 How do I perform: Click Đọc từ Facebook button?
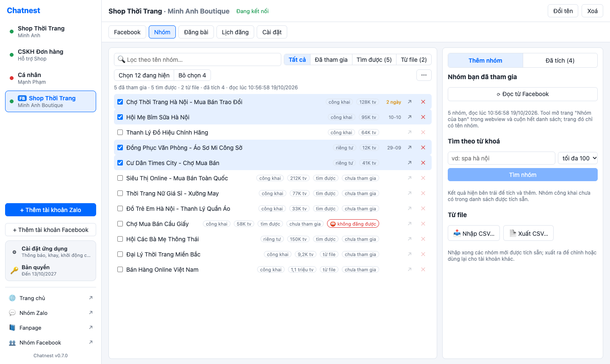523,94
